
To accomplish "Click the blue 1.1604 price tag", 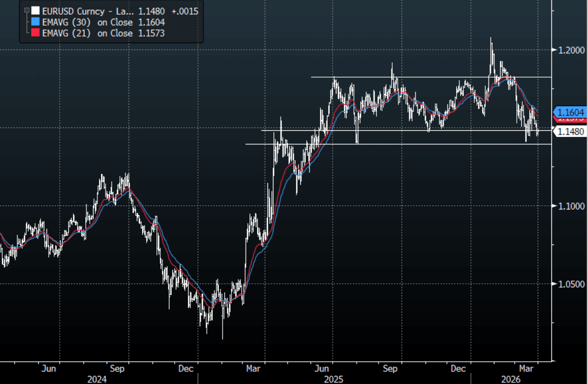I will coord(572,112).
